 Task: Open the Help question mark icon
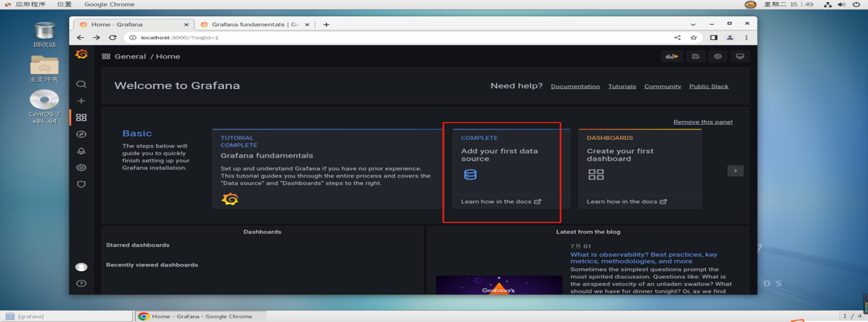coord(81,284)
